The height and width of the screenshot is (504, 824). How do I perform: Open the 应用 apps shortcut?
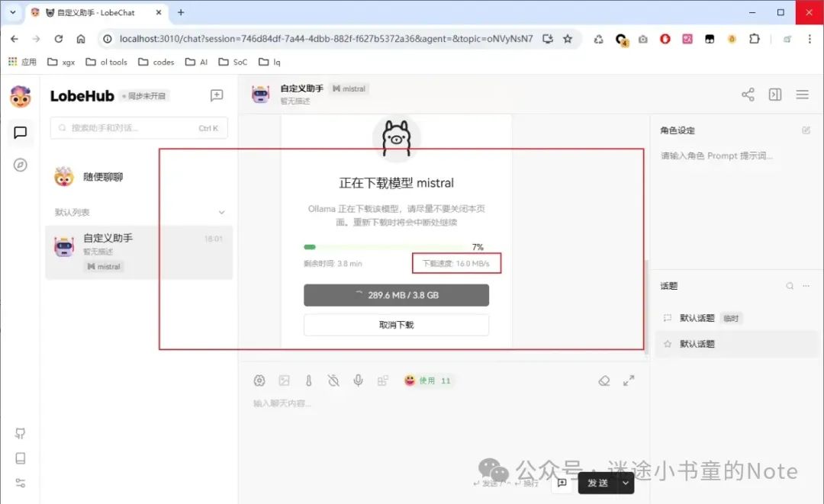tap(22, 62)
